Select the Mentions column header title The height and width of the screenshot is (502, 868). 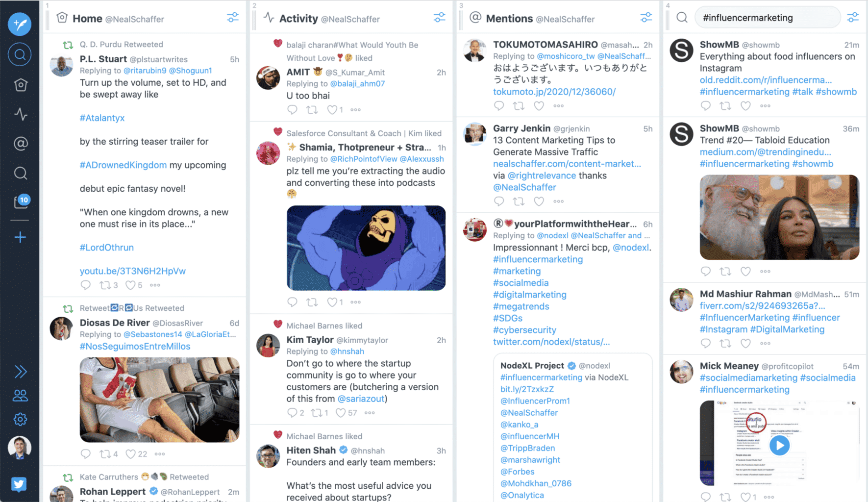pos(509,19)
